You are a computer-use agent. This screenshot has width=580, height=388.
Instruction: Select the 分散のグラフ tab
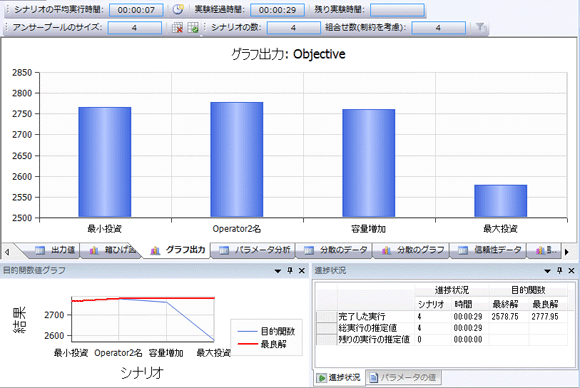coord(413,250)
